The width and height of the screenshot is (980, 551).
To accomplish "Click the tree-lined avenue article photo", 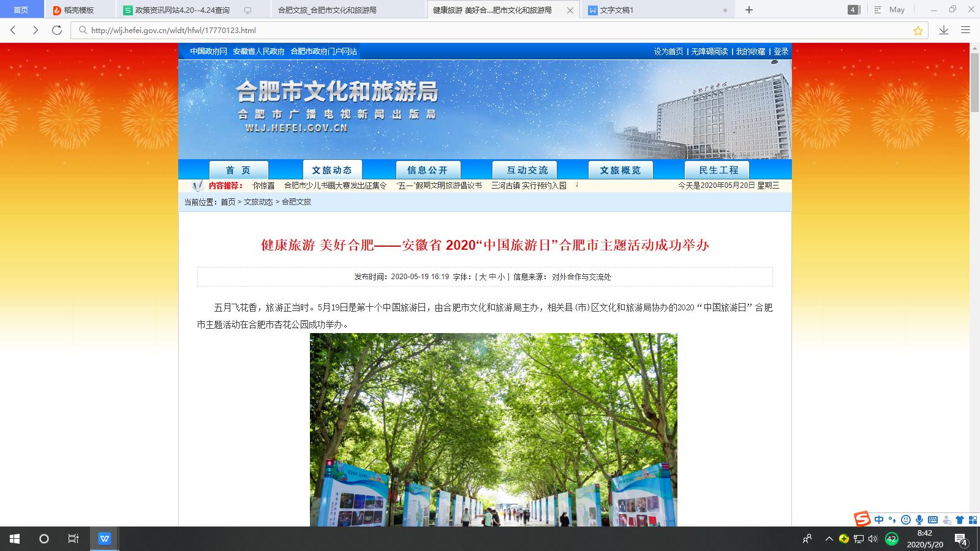I will 494,430.
